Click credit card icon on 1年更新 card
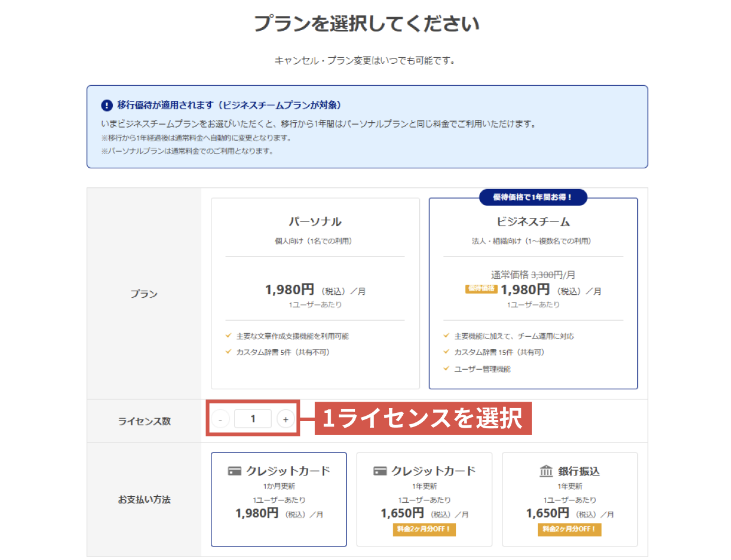The image size is (731, 560). click(380, 471)
